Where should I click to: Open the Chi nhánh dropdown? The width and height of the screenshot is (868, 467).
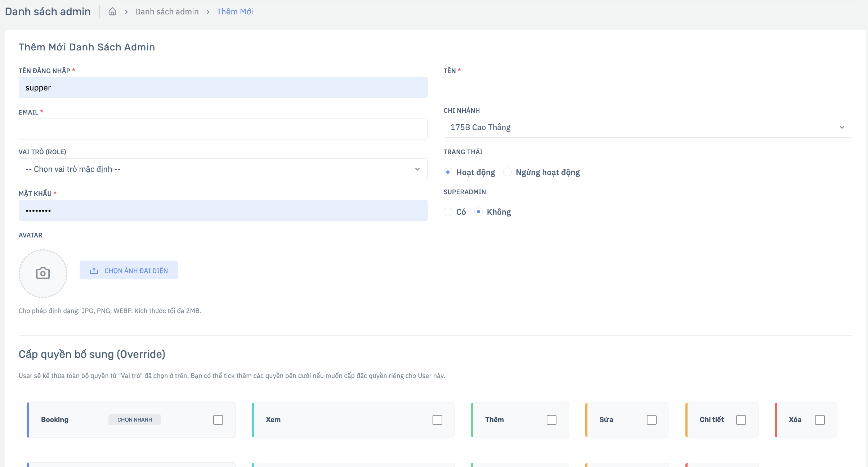click(x=648, y=127)
